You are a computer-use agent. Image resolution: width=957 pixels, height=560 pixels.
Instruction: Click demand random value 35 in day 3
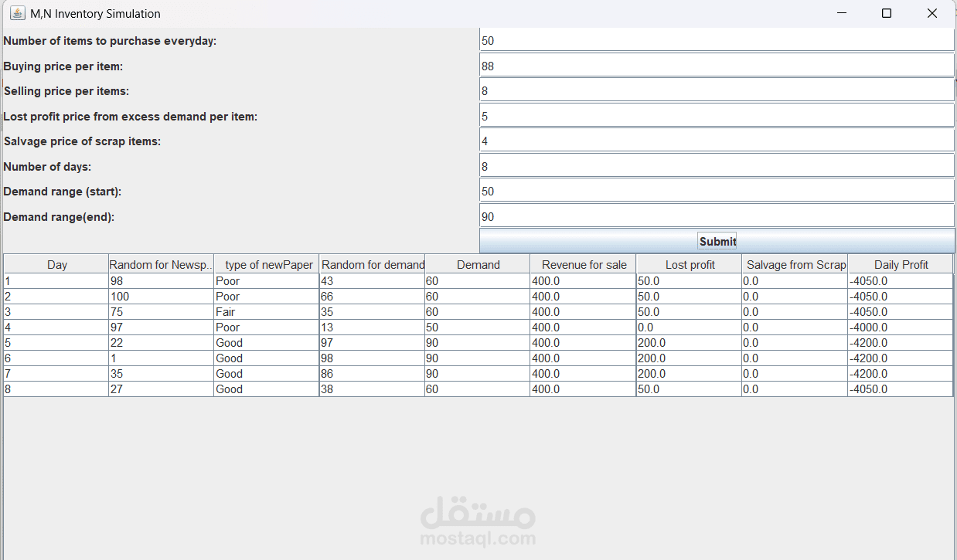tap(373, 312)
